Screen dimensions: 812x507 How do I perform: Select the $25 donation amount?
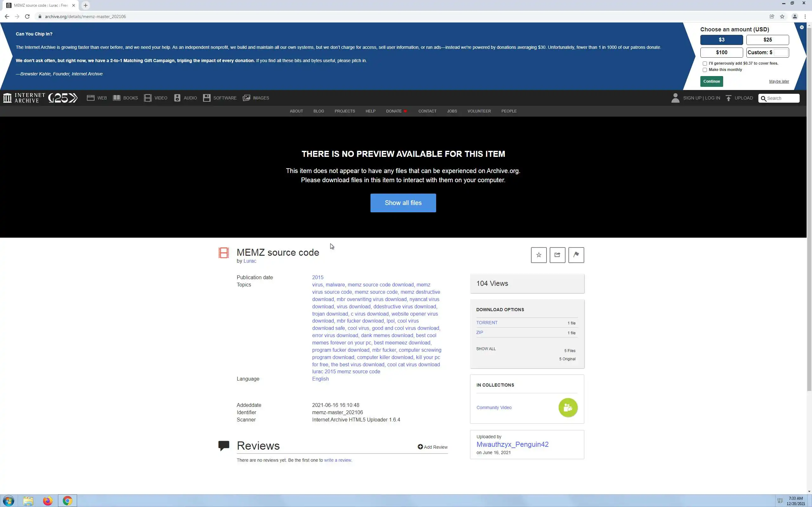click(x=767, y=40)
